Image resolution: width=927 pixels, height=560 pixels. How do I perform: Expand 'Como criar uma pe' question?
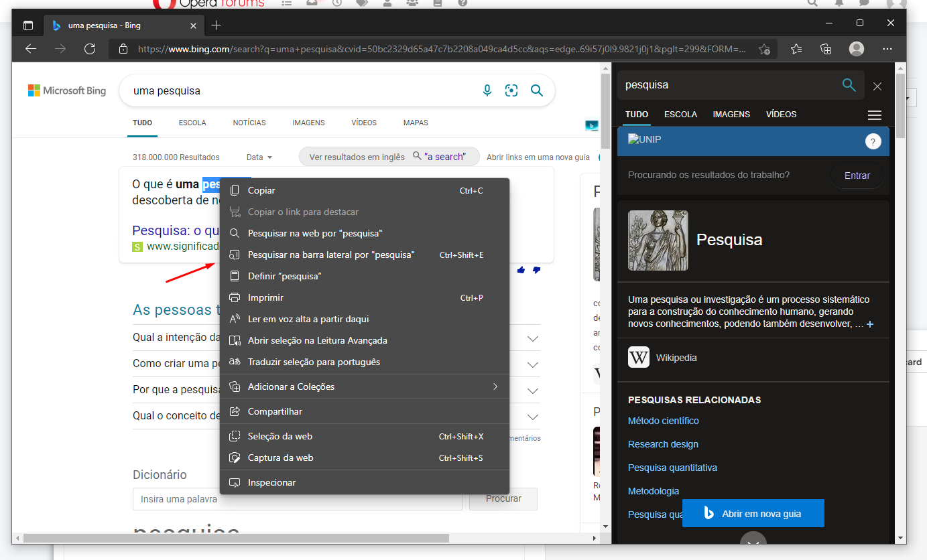point(533,365)
